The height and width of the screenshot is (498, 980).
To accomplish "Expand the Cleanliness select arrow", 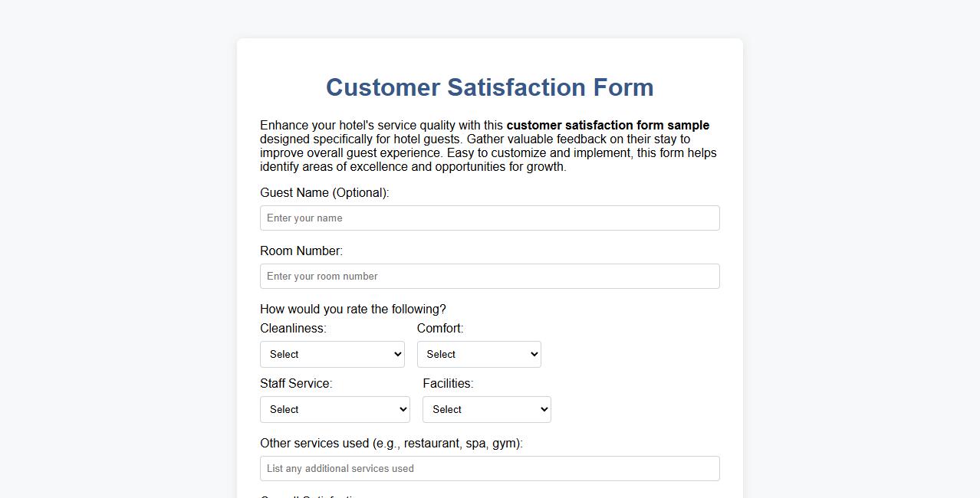I will point(396,354).
